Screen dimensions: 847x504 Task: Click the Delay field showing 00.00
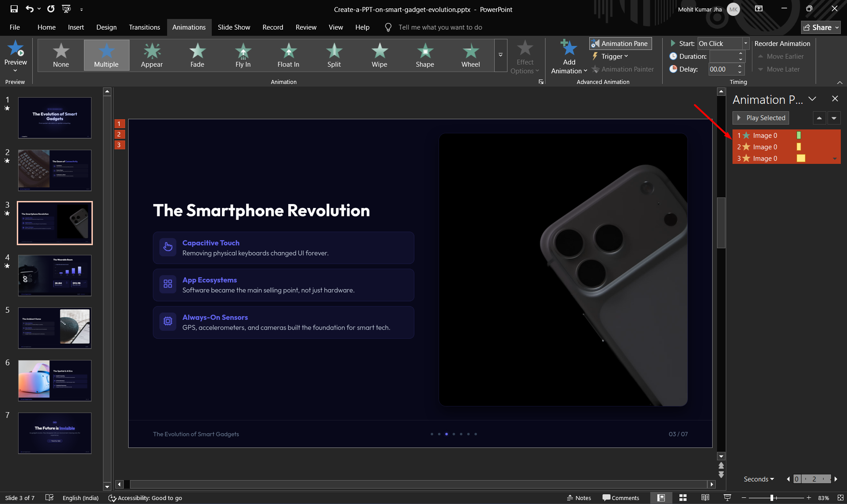[x=722, y=69]
